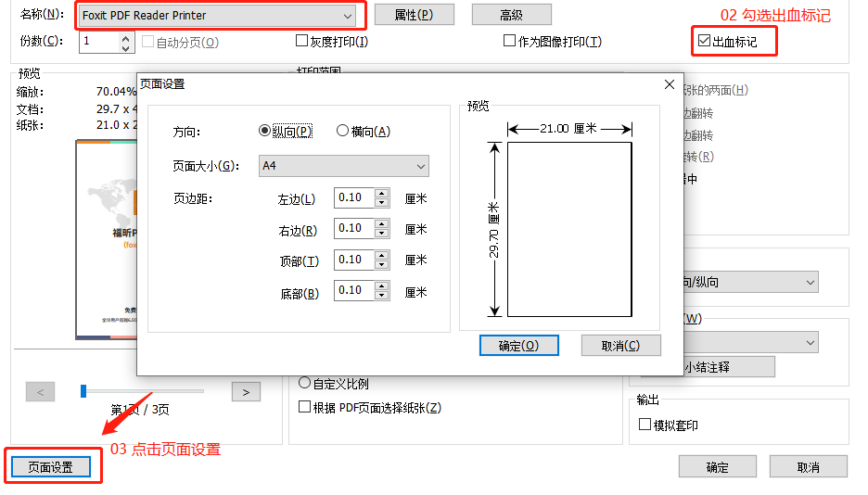This screenshot has width=868, height=495.
Task: Click 确定 in the 页面设置 dialog
Action: point(518,346)
